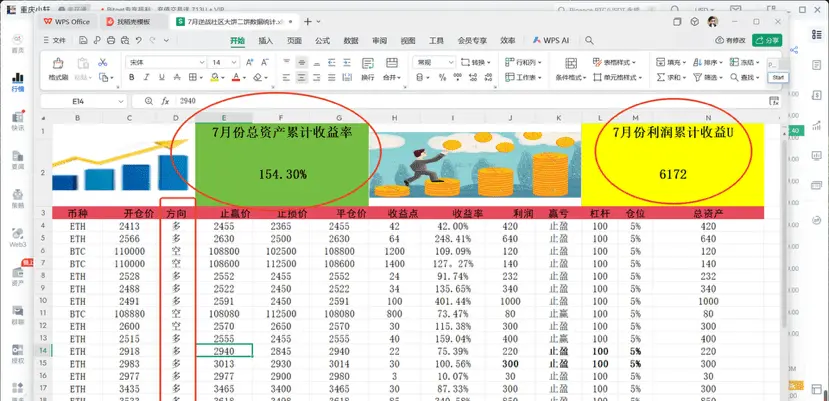The height and width of the screenshot is (401, 829).
Task: Select the Format Painter (格式刷) tool
Action: point(58,69)
